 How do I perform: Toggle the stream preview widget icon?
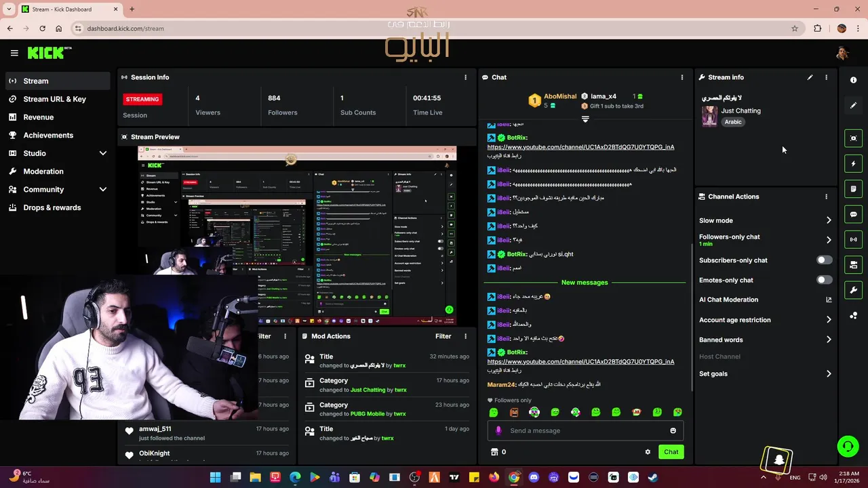coord(854,138)
